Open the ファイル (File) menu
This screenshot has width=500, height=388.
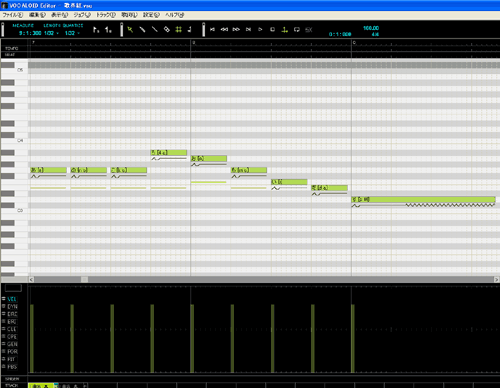[13, 15]
